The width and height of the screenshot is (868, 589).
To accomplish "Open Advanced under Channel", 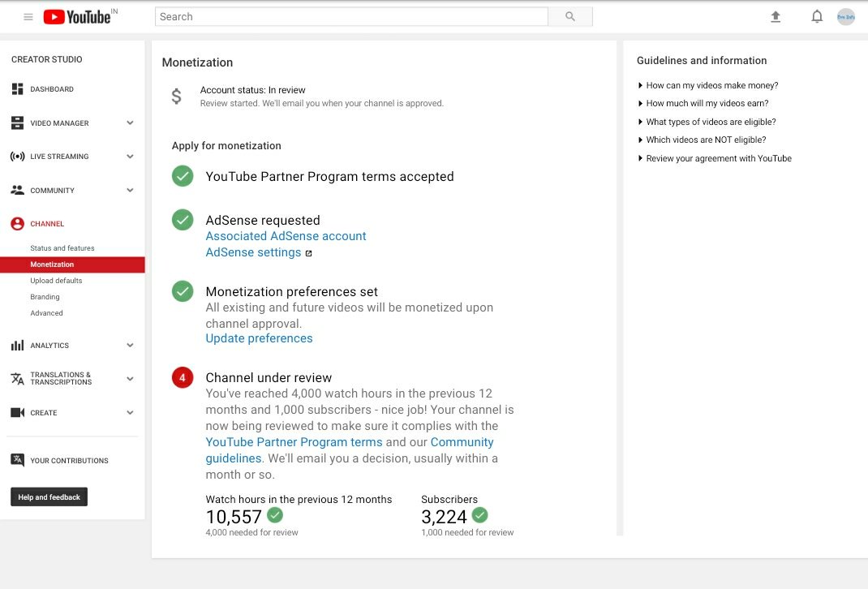I will 46,313.
